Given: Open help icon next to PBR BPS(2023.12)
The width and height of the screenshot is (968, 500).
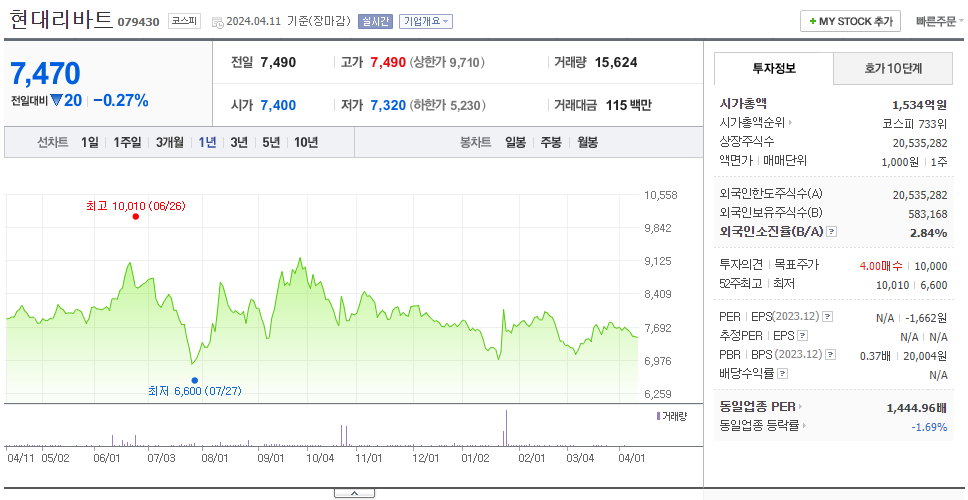Looking at the screenshot, I should click(831, 355).
